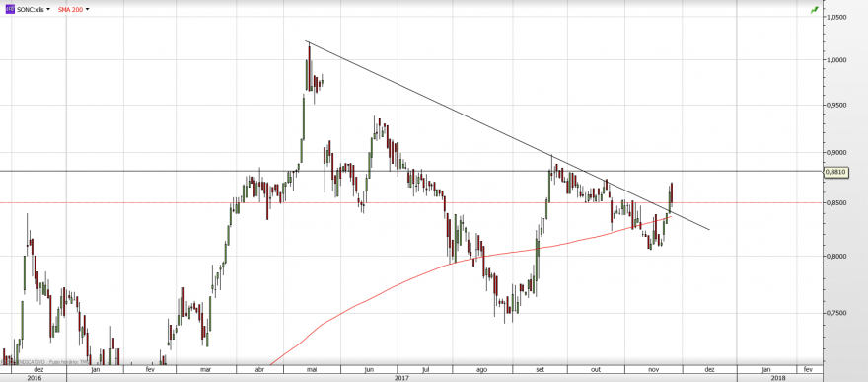Screen dimensions: 868x382
Task: Open the SONC:xlis symbol dropdown
Action: [48, 10]
